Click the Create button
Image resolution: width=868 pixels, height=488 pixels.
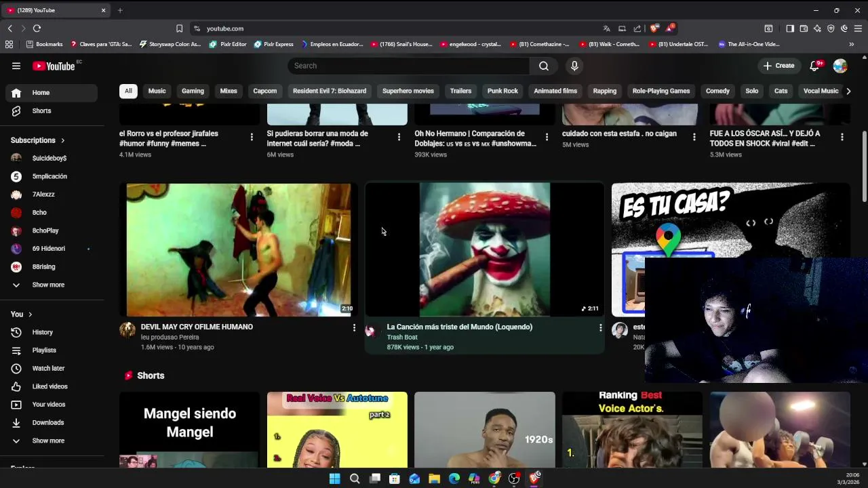click(x=778, y=66)
